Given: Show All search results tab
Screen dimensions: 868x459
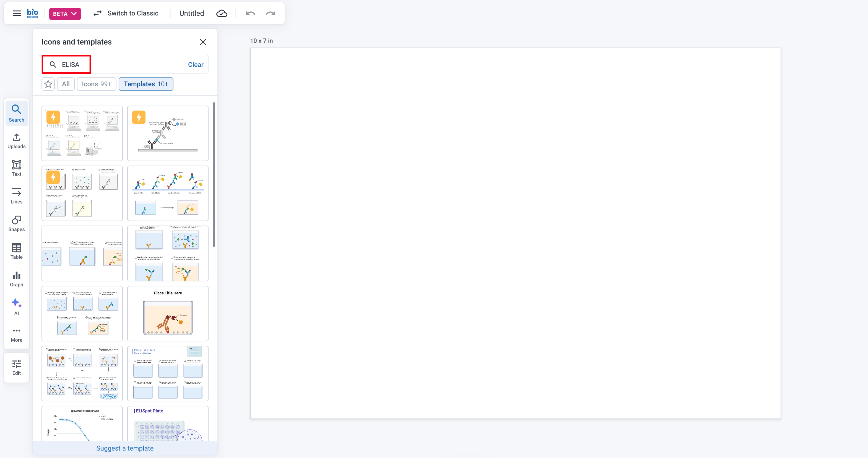Looking at the screenshot, I should 66,84.
